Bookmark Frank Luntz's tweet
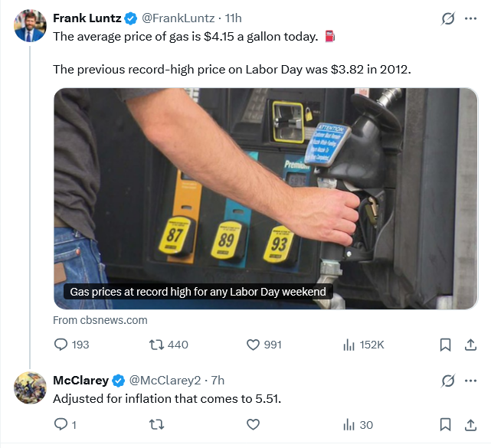 445,345
